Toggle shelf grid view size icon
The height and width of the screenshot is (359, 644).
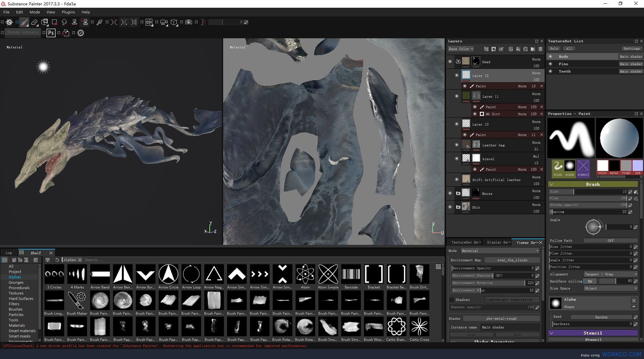(x=438, y=267)
